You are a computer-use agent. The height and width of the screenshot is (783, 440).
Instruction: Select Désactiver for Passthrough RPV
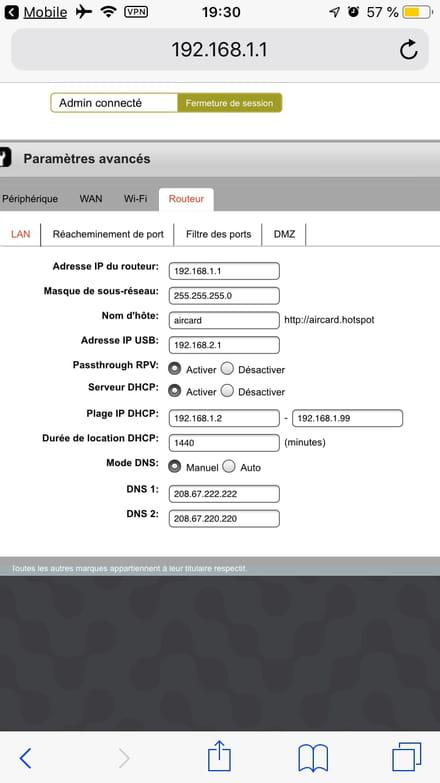227,369
